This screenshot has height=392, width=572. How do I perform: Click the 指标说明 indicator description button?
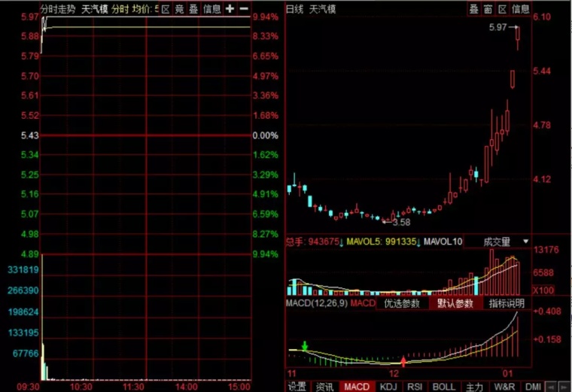click(506, 304)
